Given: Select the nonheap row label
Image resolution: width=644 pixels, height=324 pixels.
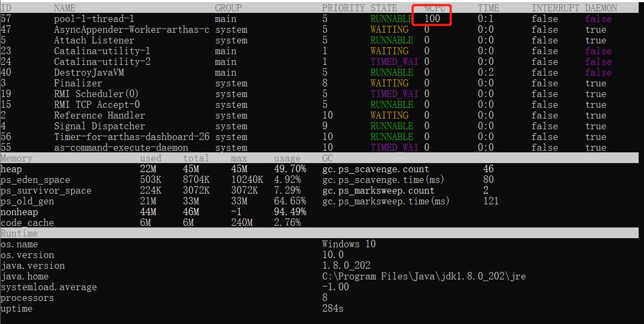Looking at the screenshot, I should coord(19,212).
